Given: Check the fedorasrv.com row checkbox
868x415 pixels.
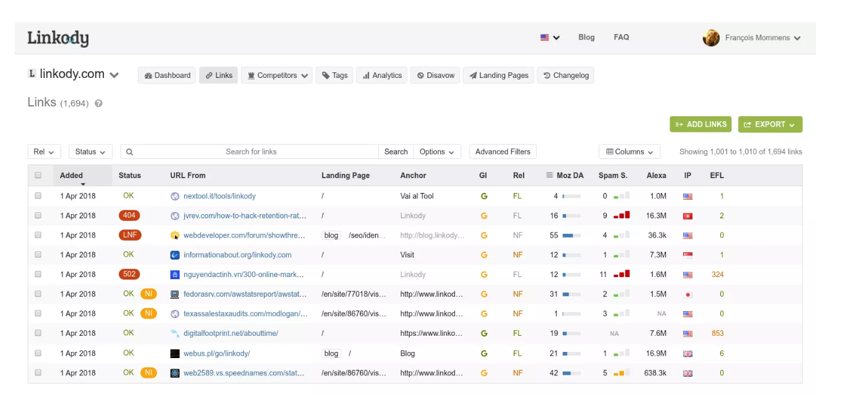Looking at the screenshot, I should coord(38,294).
